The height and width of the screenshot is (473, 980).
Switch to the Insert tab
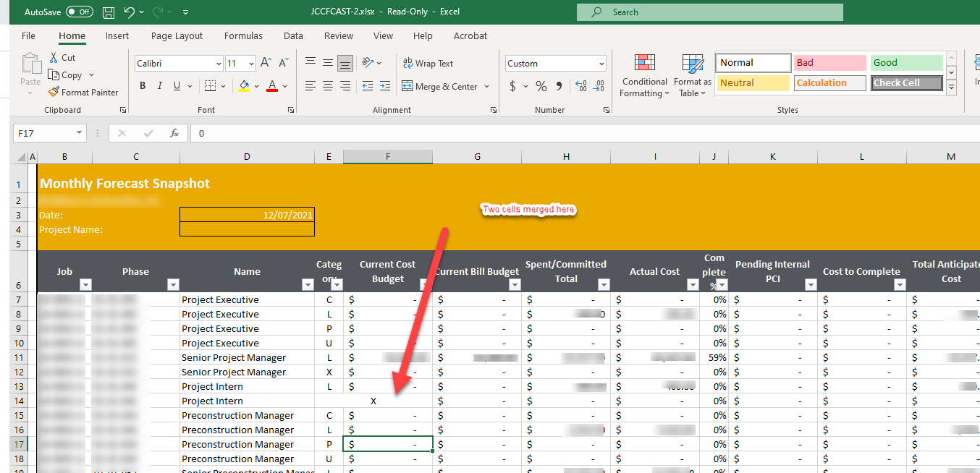coord(117,35)
